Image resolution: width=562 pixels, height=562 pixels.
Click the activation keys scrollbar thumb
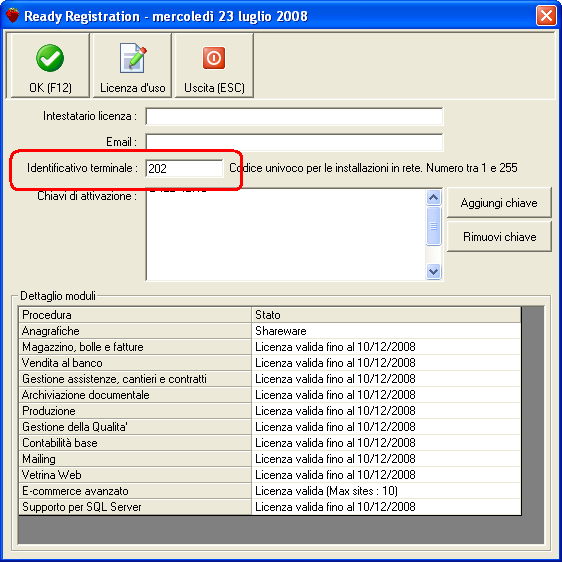434,226
